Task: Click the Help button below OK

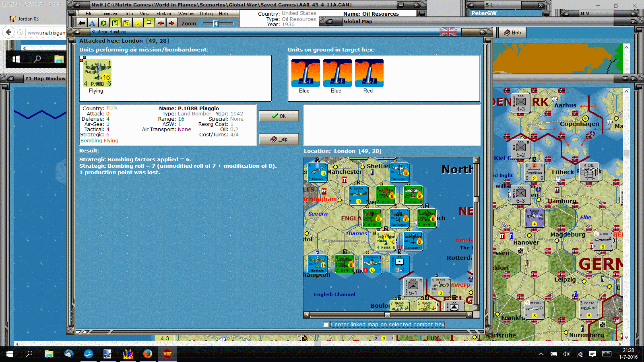Action: (279, 139)
